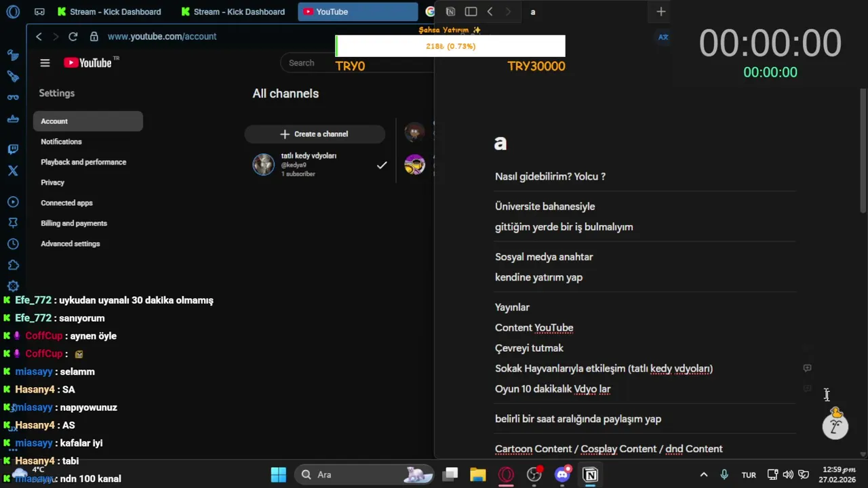Screen dimensions: 868x488
Task: Open Billing and payments settings
Action: [74, 223]
